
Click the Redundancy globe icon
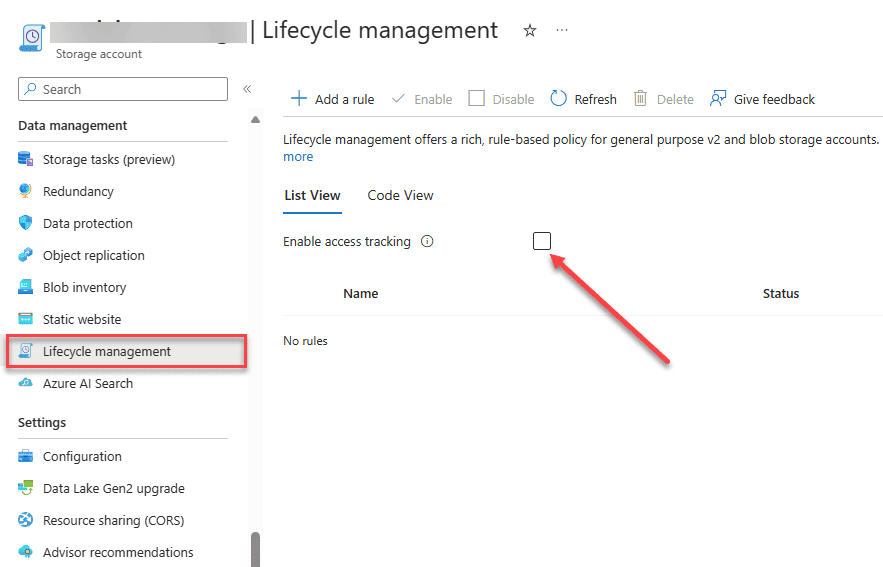(25, 191)
